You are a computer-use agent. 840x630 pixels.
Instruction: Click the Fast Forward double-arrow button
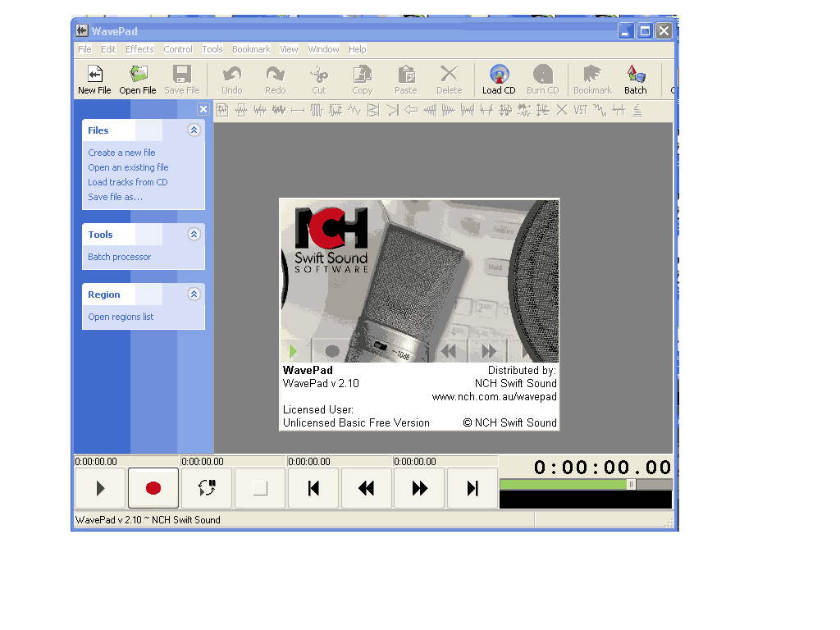[419, 488]
